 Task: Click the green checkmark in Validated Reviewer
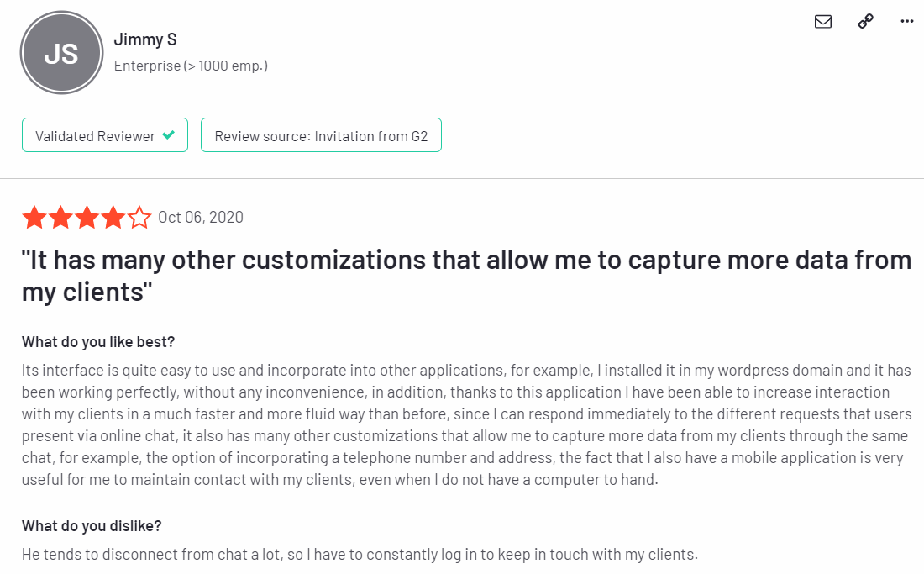[x=169, y=135]
